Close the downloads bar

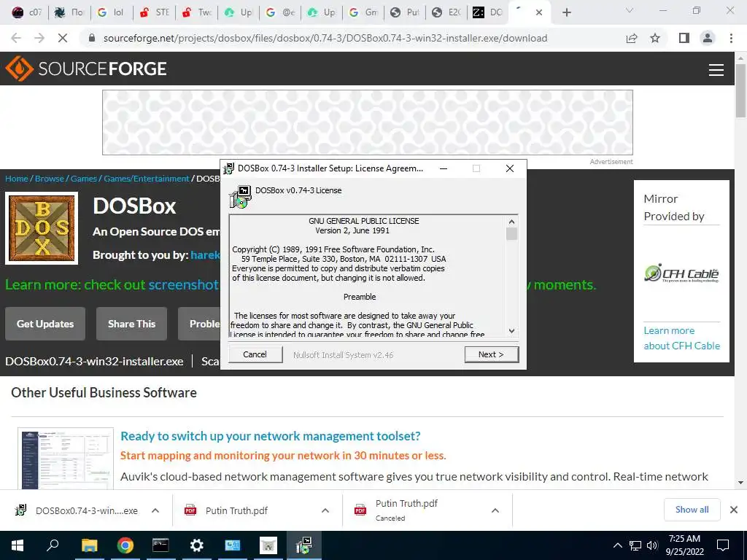[734, 510]
